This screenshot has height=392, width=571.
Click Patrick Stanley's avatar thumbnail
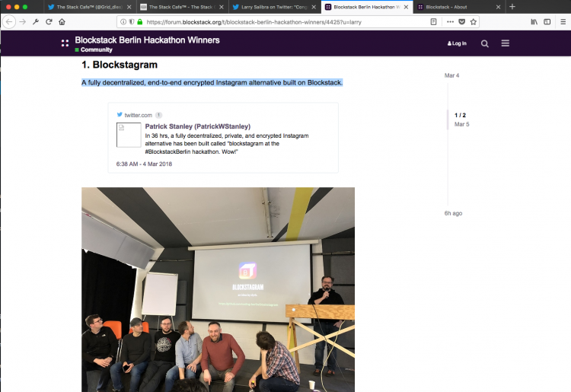click(x=129, y=135)
